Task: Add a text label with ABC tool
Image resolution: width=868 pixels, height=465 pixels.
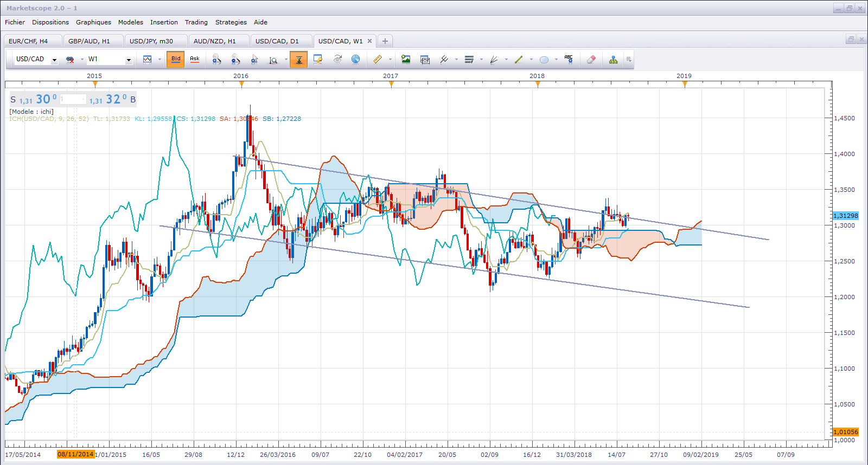Action: coord(569,60)
